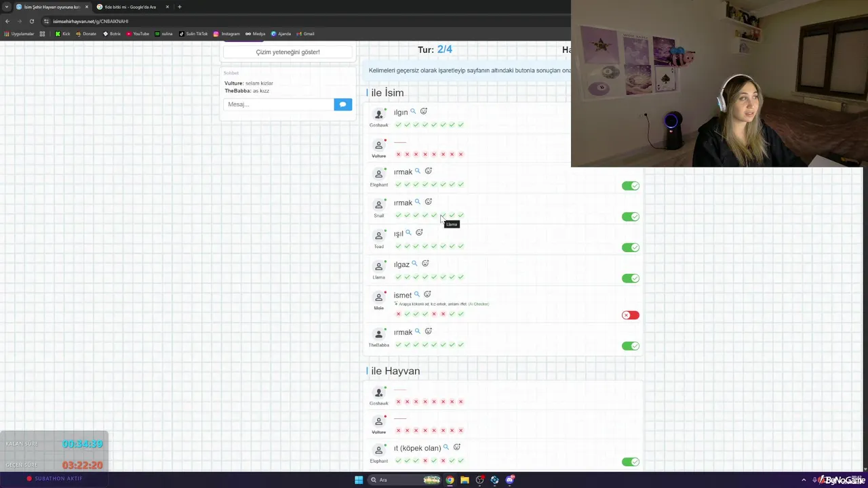This screenshot has height=488, width=868.
Task: Open Windows Start menu
Action: [359, 480]
